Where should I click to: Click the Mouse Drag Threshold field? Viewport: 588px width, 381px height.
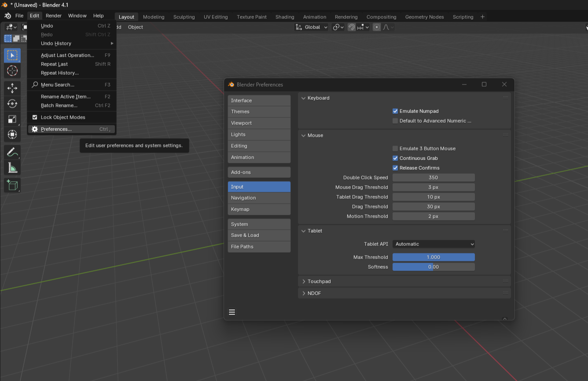tap(434, 187)
